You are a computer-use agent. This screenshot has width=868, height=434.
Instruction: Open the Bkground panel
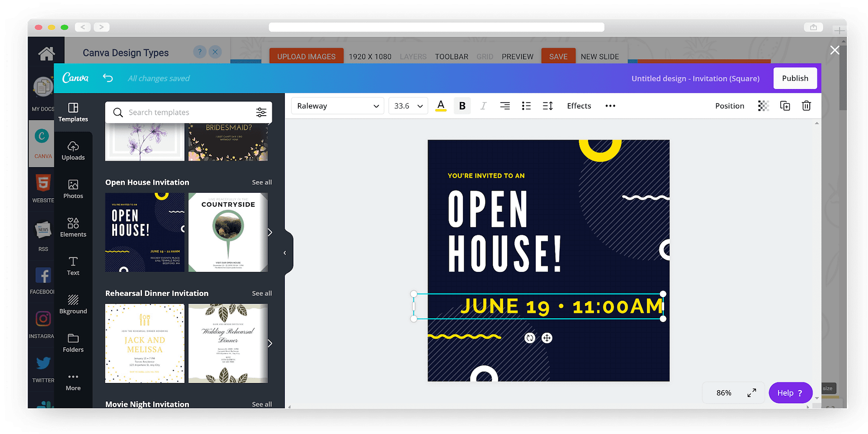point(73,304)
